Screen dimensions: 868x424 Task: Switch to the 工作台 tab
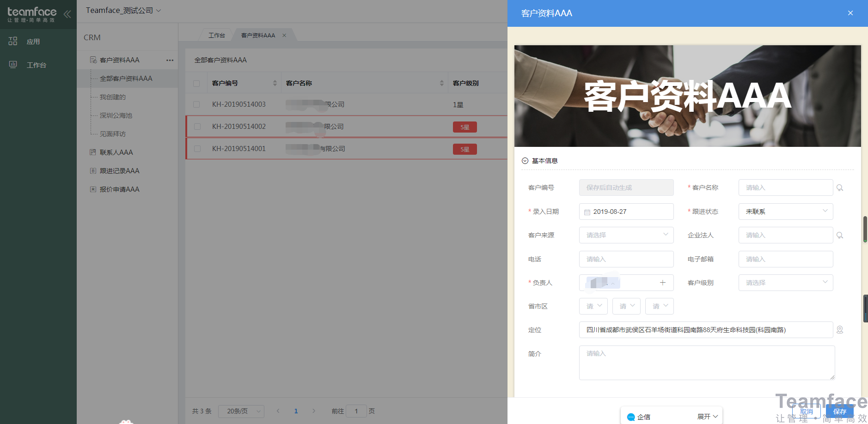click(x=216, y=35)
